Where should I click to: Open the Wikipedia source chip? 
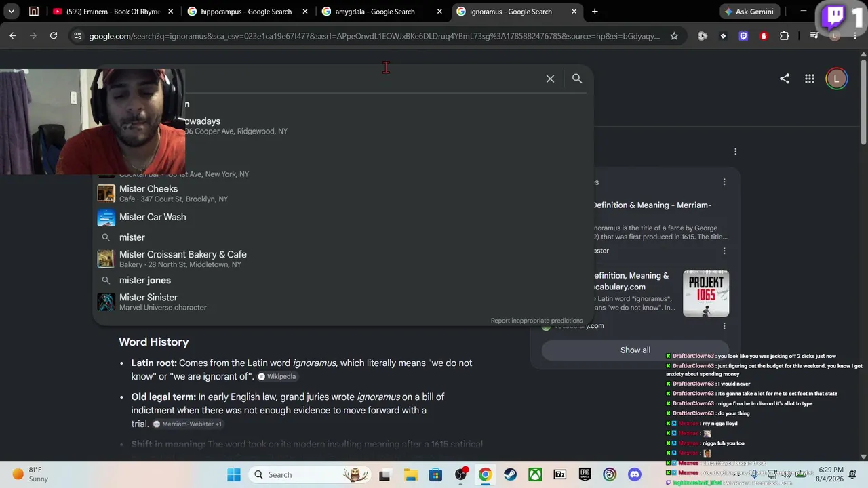tap(277, 377)
